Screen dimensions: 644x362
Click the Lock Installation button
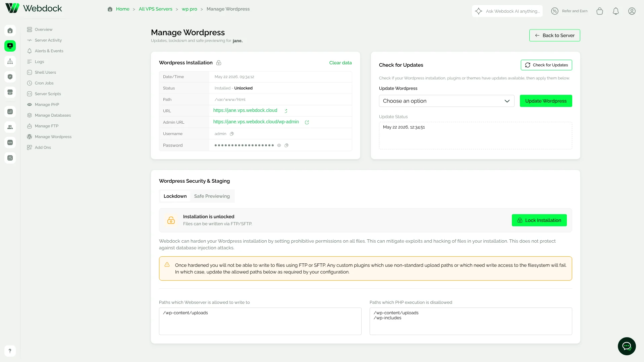coord(539,220)
